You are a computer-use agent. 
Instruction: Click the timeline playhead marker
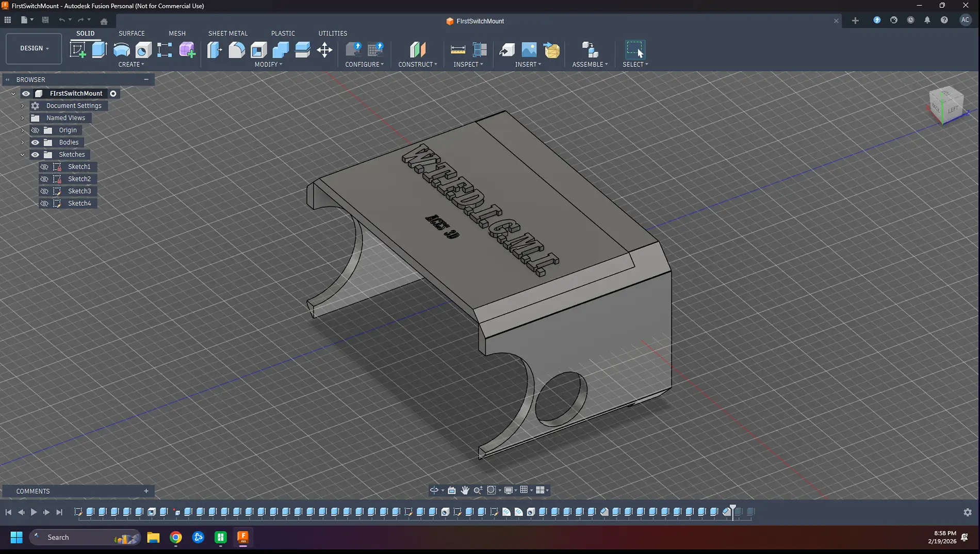coord(733,511)
